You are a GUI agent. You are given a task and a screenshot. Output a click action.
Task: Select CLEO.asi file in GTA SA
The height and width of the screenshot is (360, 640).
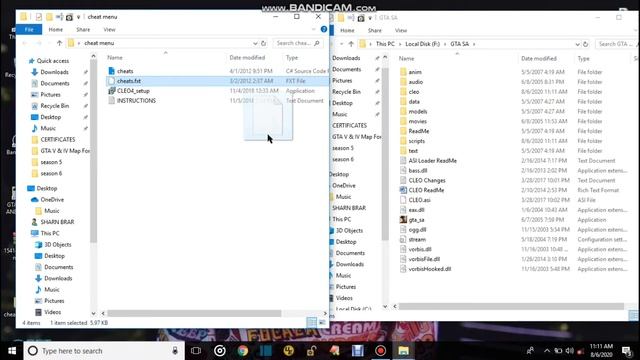[x=419, y=200]
